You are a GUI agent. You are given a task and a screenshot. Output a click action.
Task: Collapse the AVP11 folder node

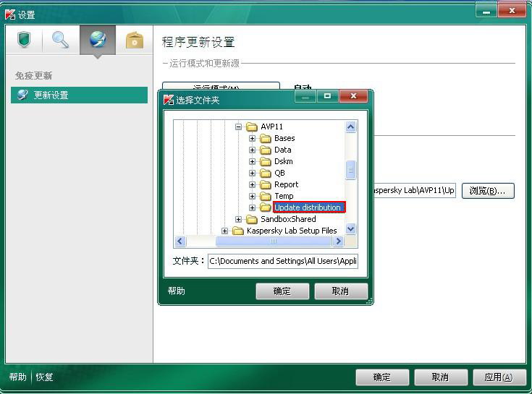[x=239, y=127]
